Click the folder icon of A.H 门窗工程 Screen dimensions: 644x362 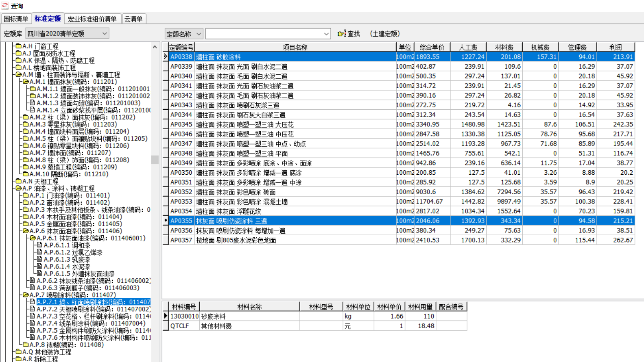point(18,46)
